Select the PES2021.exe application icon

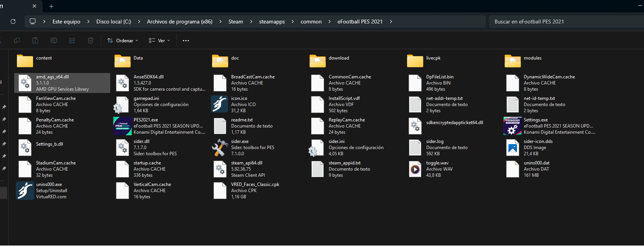pyautogui.click(x=123, y=126)
